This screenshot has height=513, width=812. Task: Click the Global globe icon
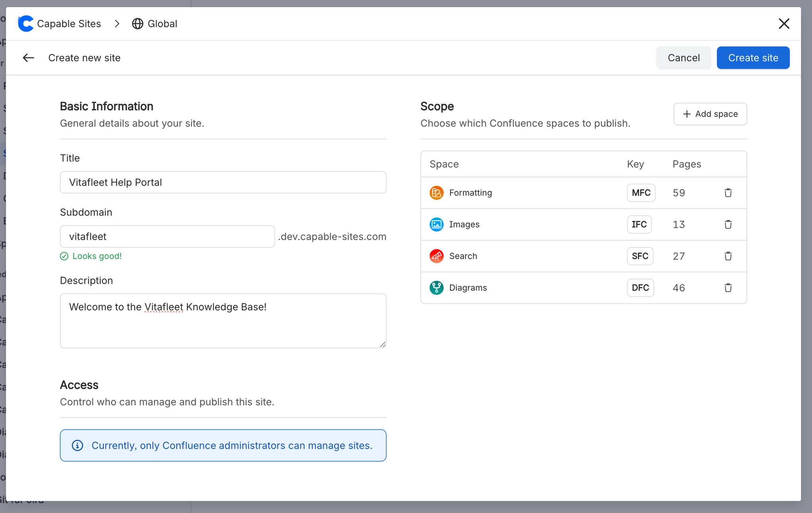pos(138,24)
